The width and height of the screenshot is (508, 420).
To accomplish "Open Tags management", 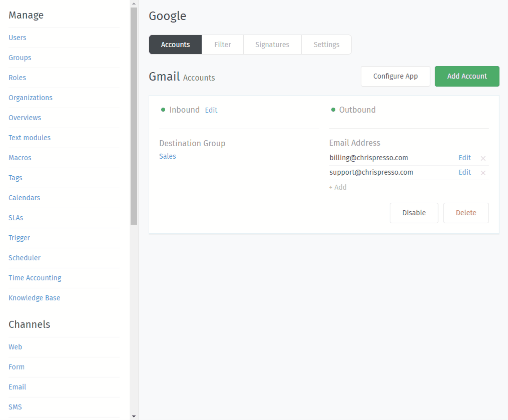I will pos(16,178).
